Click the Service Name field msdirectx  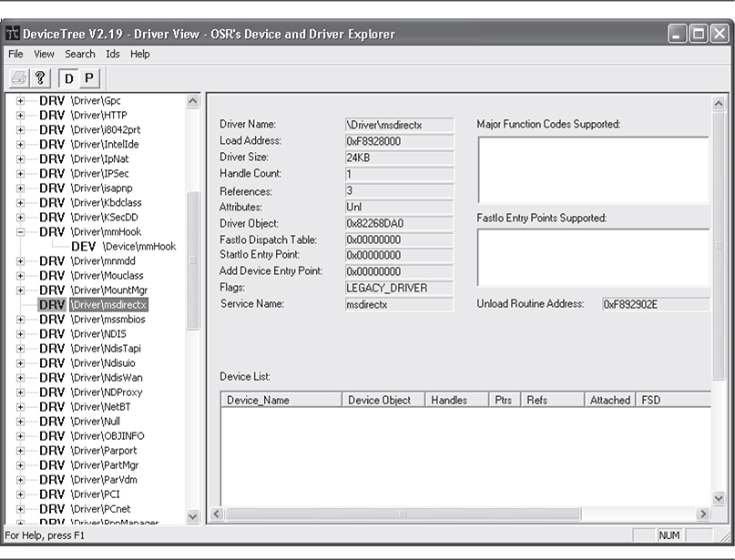pyautogui.click(x=398, y=304)
